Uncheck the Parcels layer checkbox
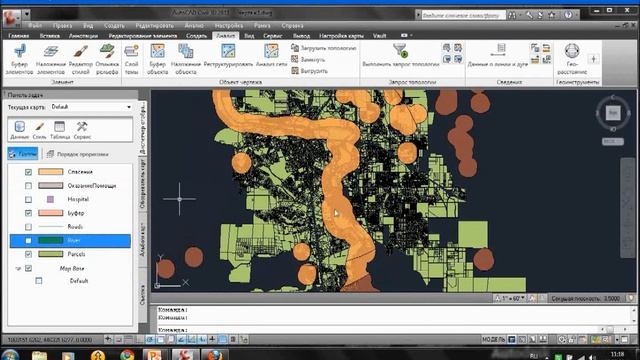This screenshot has width=640, height=360. tap(28, 254)
